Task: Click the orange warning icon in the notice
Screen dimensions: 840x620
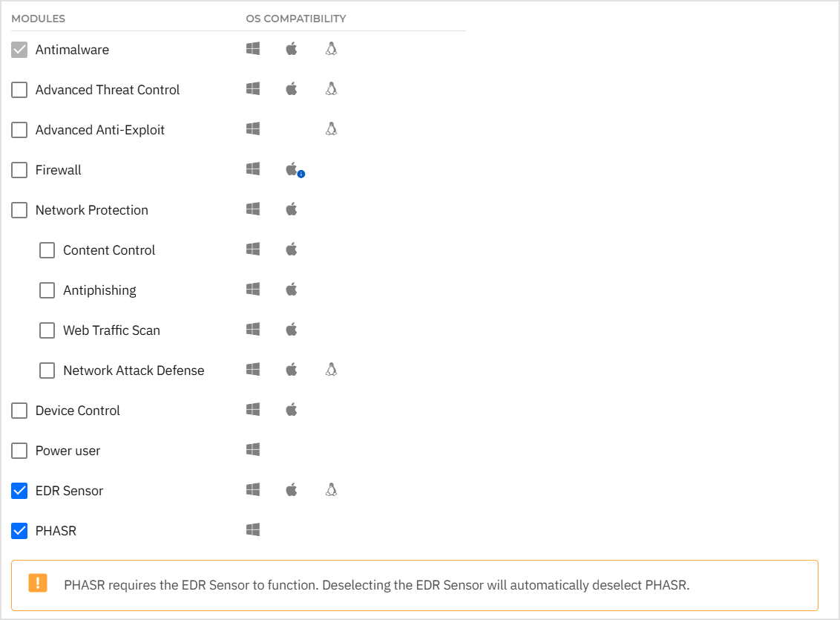Action: [39, 584]
